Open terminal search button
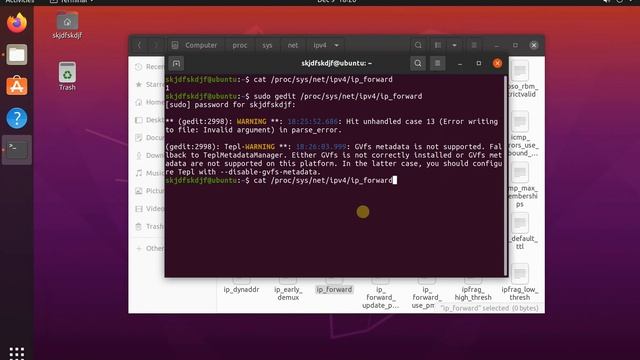 (x=418, y=63)
